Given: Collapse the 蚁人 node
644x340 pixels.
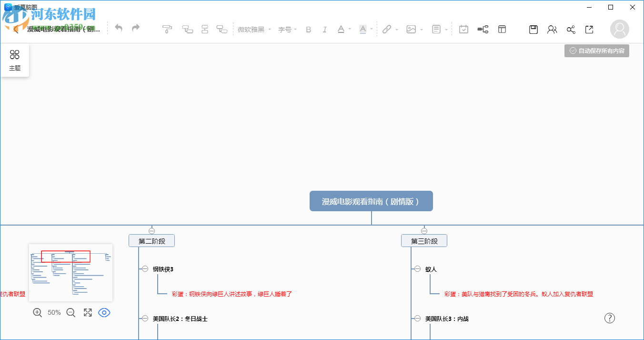Looking at the screenshot, I should (417, 269).
